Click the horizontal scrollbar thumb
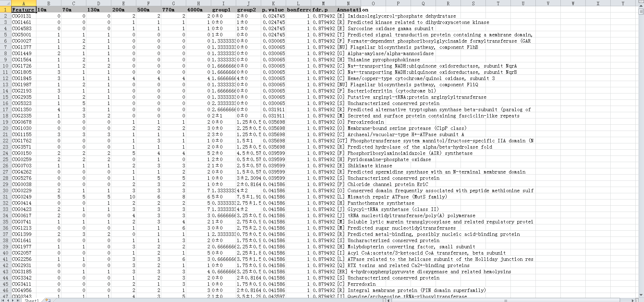 tap(505, 300)
